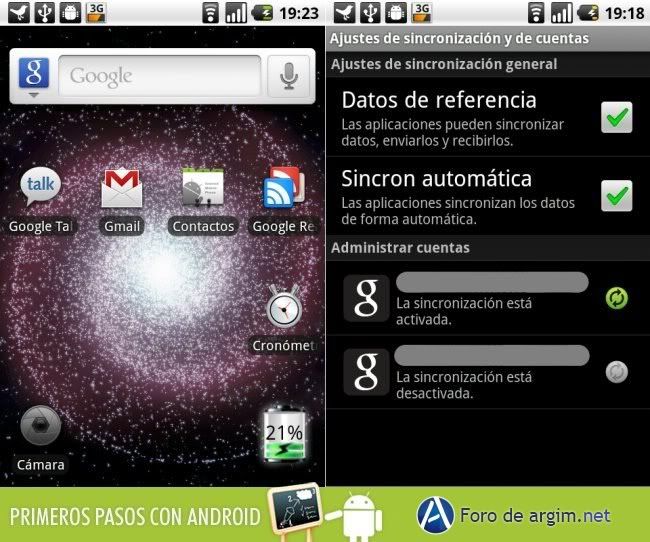The image size is (650, 542).
Task: Click the argim.net blue A logo
Action: (435, 515)
